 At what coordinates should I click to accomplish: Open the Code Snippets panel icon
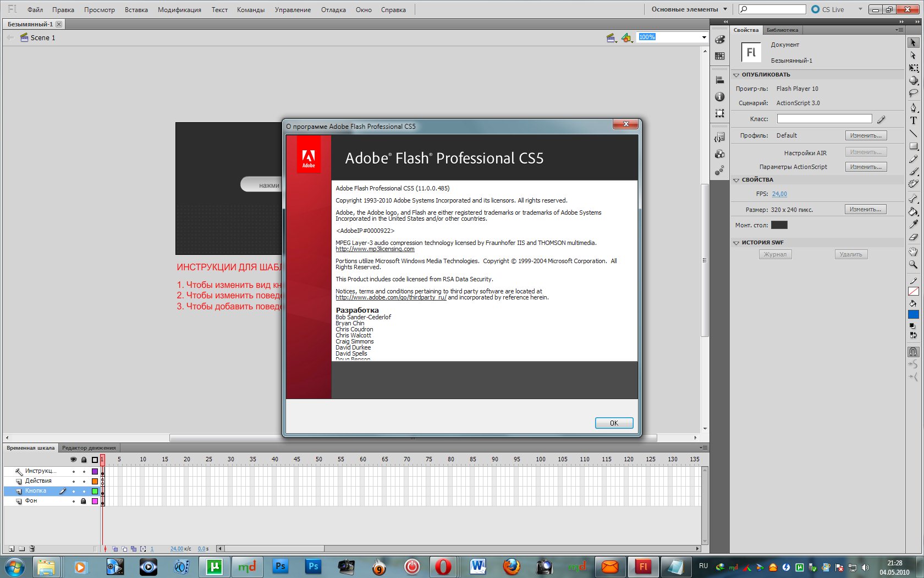click(x=719, y=138)
